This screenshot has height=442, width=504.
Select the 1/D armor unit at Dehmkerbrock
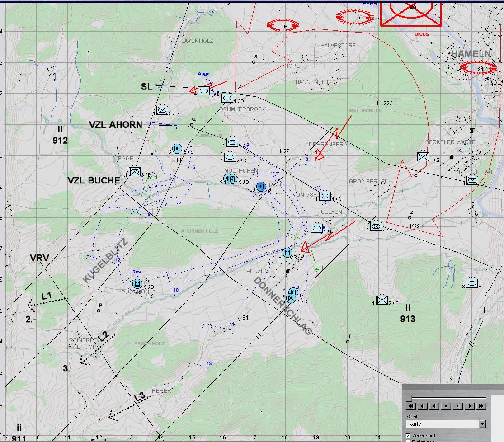click(227, 98)
